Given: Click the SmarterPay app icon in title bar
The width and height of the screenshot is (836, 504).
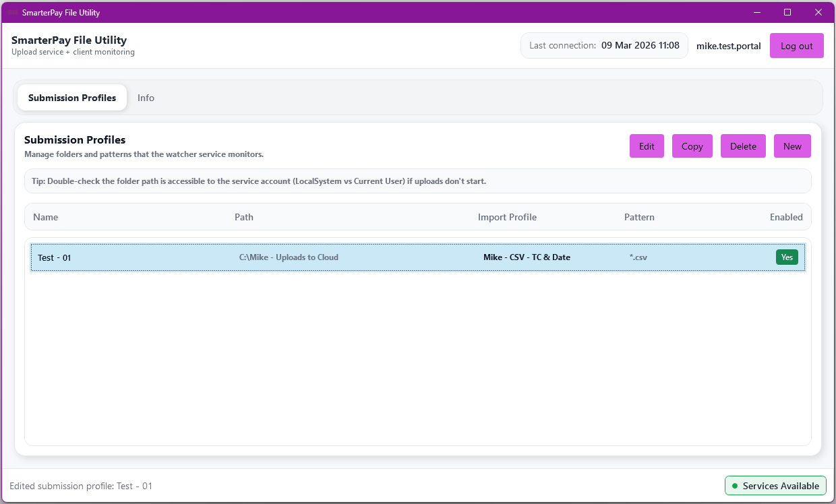Looking at the screenshot, I should 13,13.
